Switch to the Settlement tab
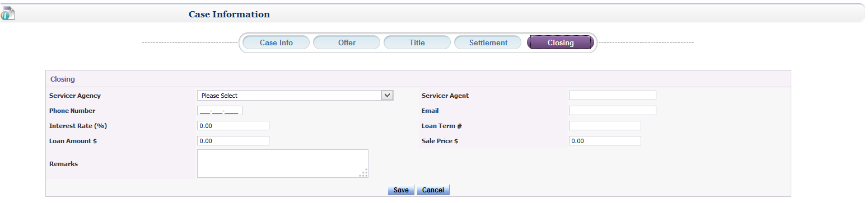The height and width of the screenshot is (203, 868). pos(488,43)
